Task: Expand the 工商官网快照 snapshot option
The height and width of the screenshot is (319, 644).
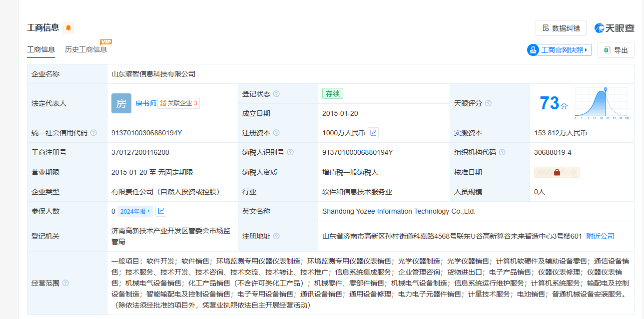Action: [x=559, y=50]
